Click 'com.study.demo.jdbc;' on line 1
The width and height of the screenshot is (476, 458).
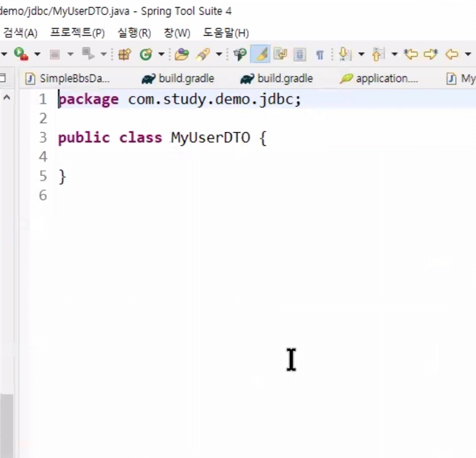pyautogui.click(x=215, y=100)
